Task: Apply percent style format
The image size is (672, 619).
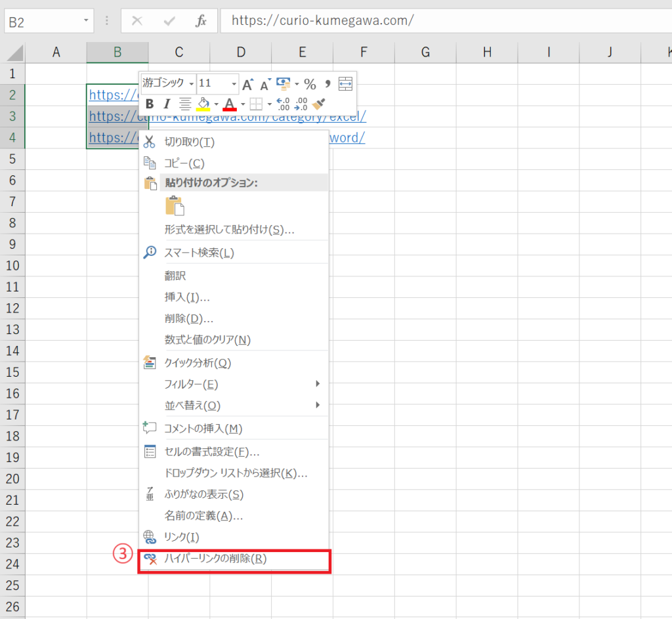Action: [310, 84]
